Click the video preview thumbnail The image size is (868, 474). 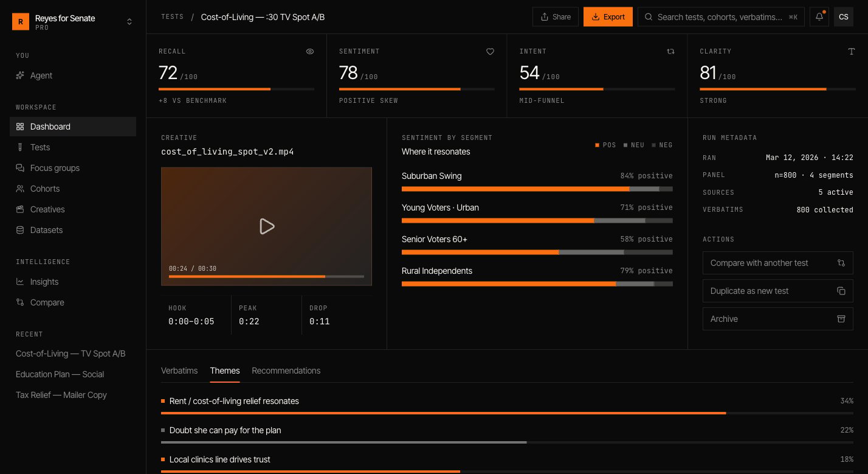pyautogui.click(x=266, y=226)
